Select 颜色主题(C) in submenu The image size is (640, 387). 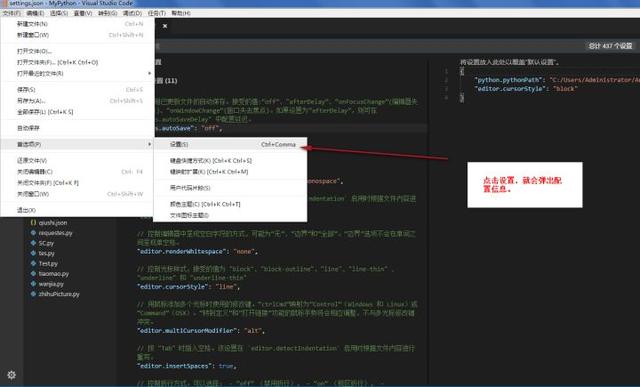coord(230,204)
